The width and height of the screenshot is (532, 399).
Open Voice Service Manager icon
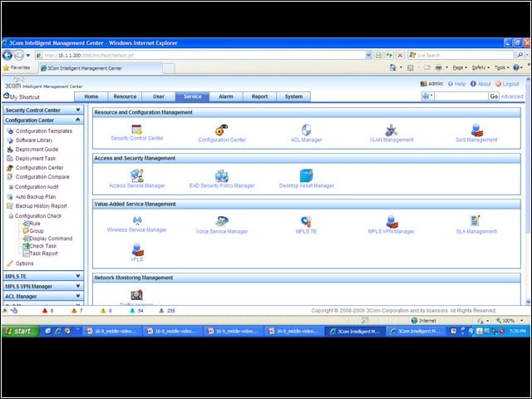222,221
